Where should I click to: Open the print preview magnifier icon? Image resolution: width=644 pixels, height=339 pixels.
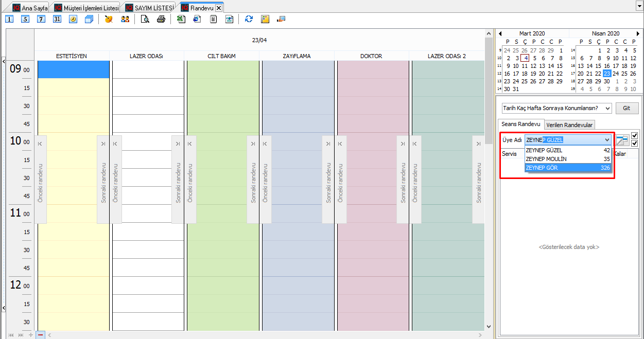point(145,19)
